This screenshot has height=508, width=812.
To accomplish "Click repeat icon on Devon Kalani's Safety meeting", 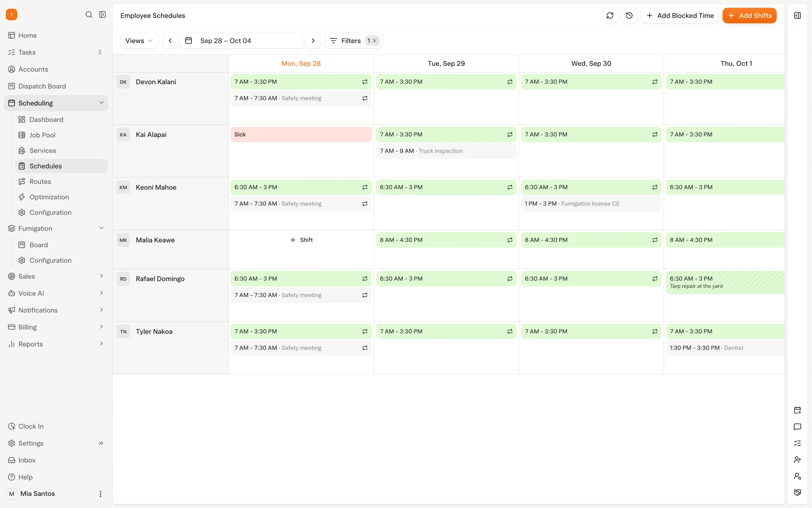I will (365, 98).
